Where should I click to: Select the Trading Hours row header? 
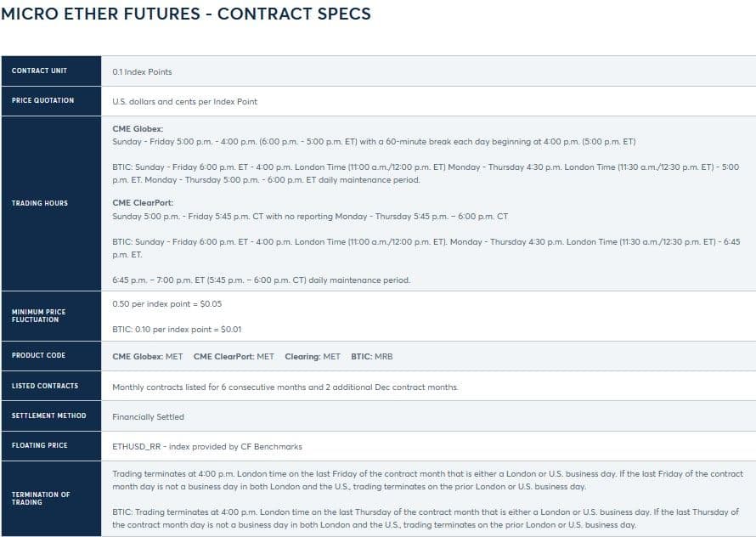39,203
